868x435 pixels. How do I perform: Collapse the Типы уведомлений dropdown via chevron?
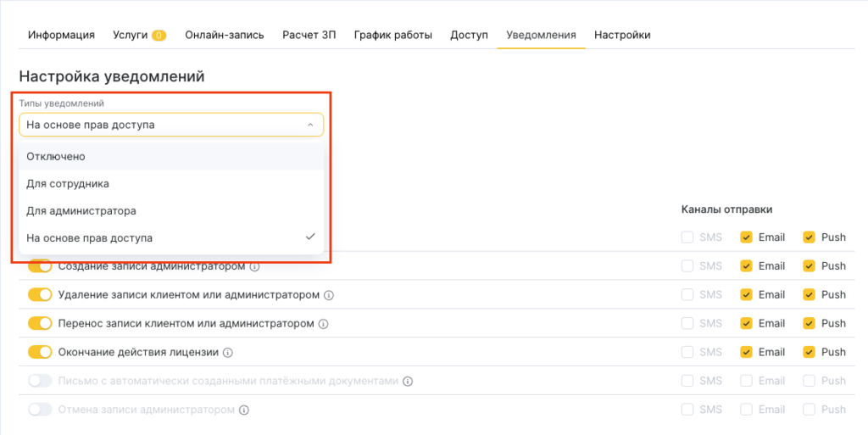click(310, 125)
